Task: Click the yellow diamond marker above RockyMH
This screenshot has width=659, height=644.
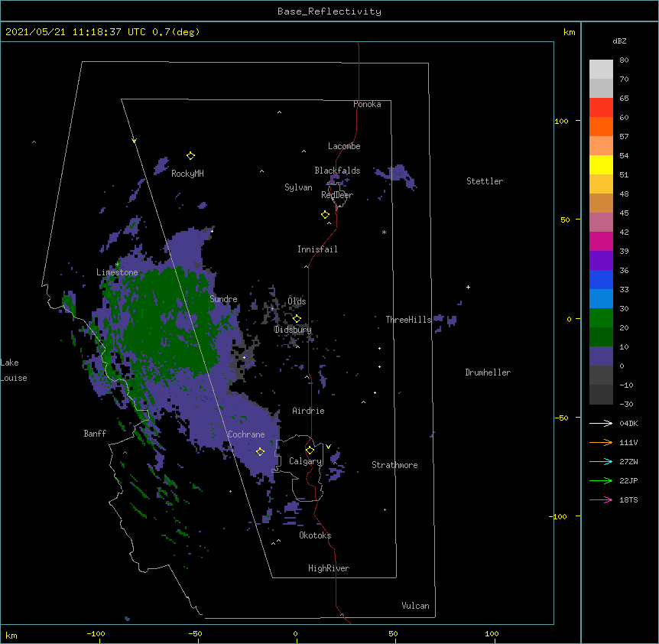Action: (x=190, y=156)
